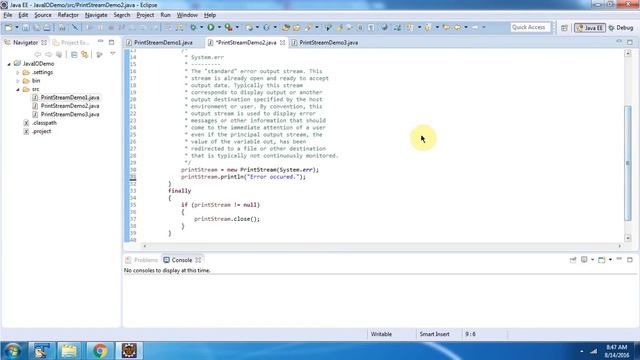Click the Forward navigation arrow in Navigator
The width and height of the screenshot is (640, 360).
click(x=49, y=54)
